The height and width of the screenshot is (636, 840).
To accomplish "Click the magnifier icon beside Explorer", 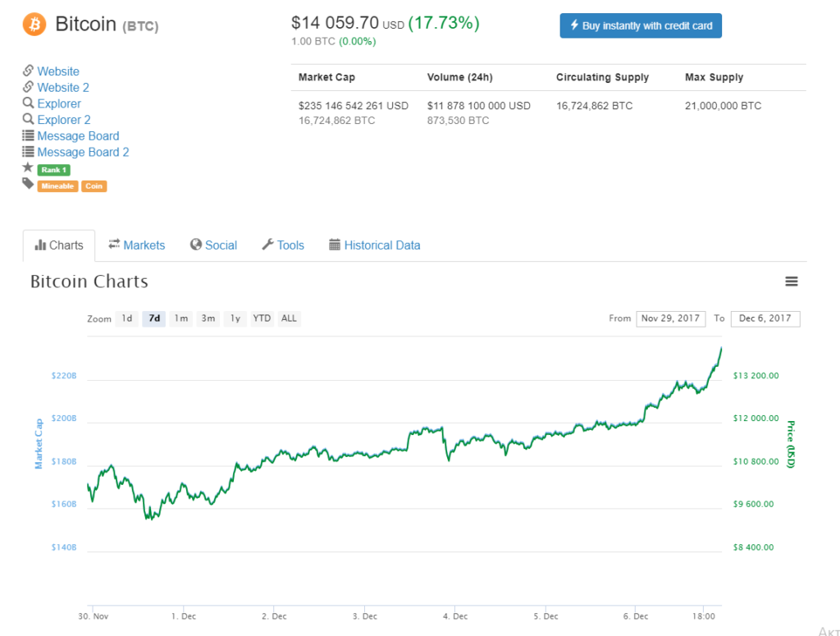I will [28, 103].
